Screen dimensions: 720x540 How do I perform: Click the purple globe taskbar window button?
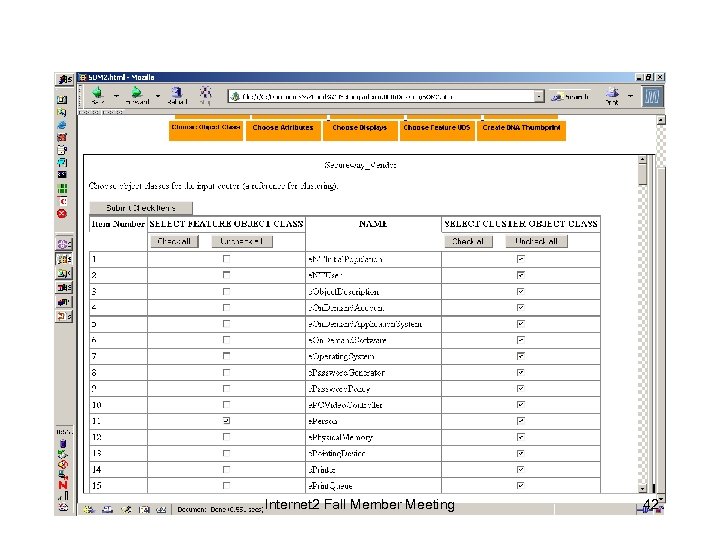(x=64, y=244)
